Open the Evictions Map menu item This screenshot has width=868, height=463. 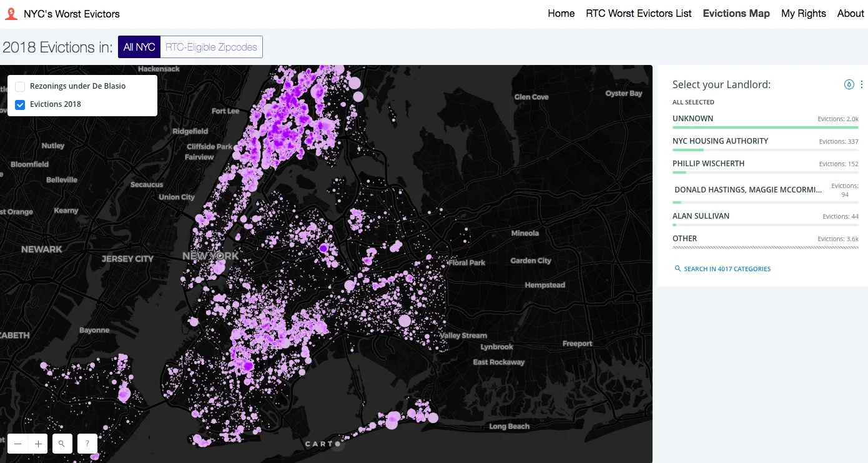736,13
